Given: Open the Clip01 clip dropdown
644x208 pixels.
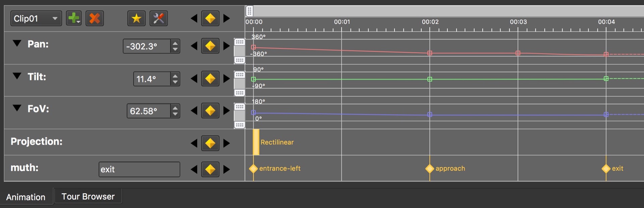Looking at the screenshot, I should pos(36,18).
